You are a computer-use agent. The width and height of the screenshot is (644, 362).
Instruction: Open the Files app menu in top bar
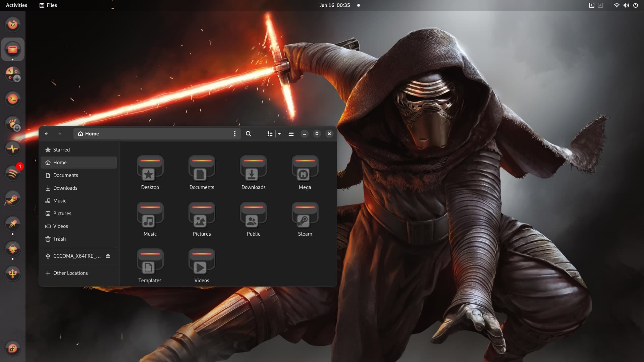(x=48, y=5)
